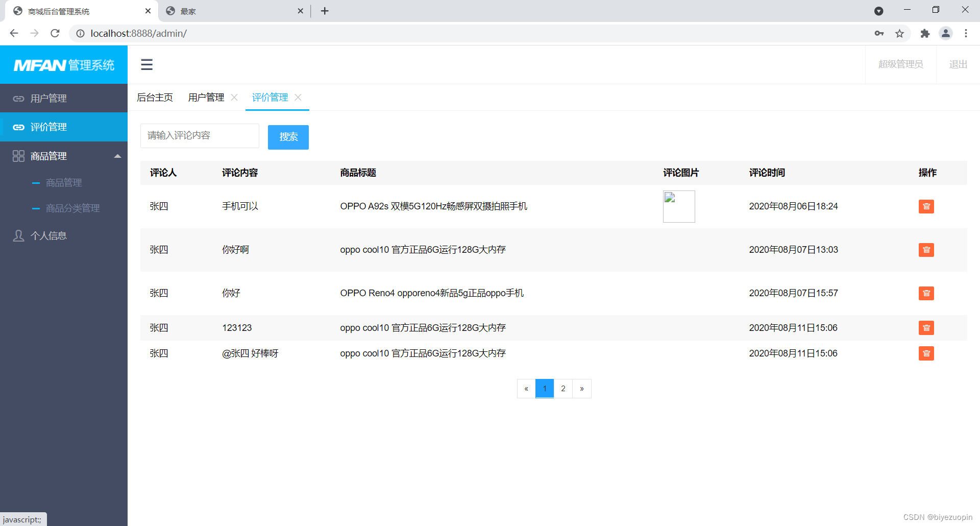Open the 商品管理 submenu item
The height and width of the screenshot is (526, 980).
point(64,182)
